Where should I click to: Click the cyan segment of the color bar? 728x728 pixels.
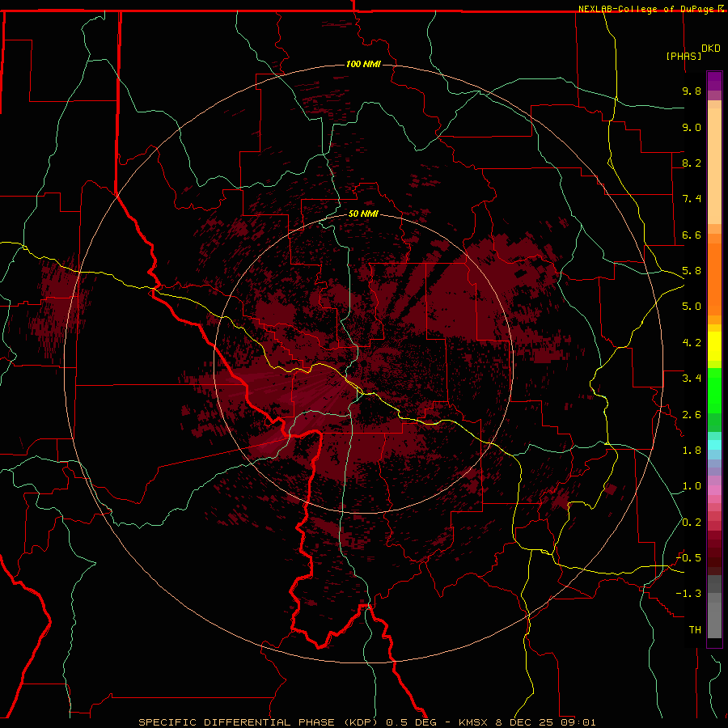click(x=714, y=445)
